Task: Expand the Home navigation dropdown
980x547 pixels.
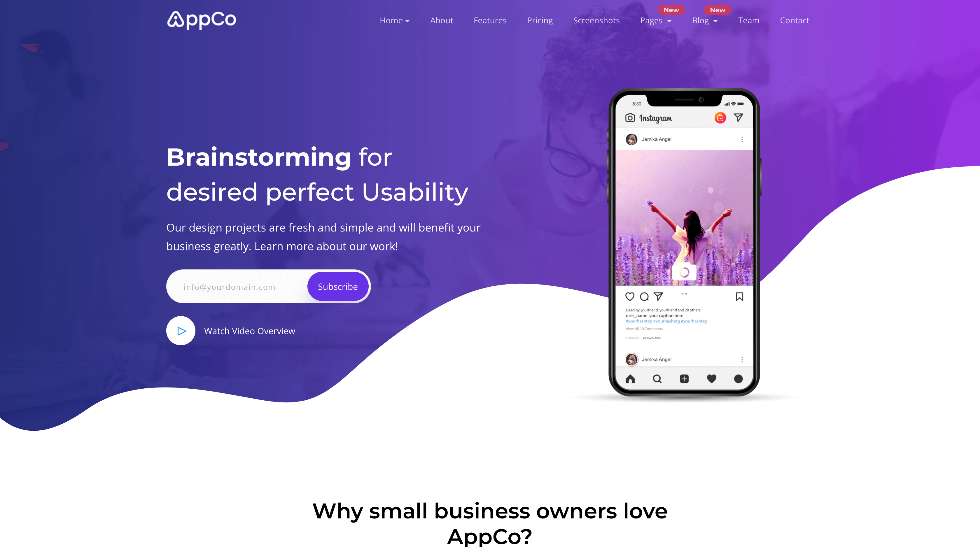Action: 394,20
